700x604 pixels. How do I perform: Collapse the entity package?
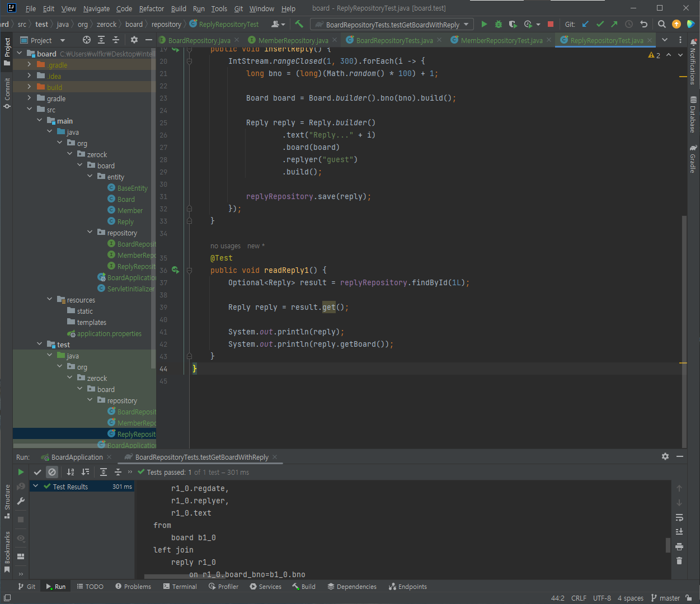(x=90, y=177)
